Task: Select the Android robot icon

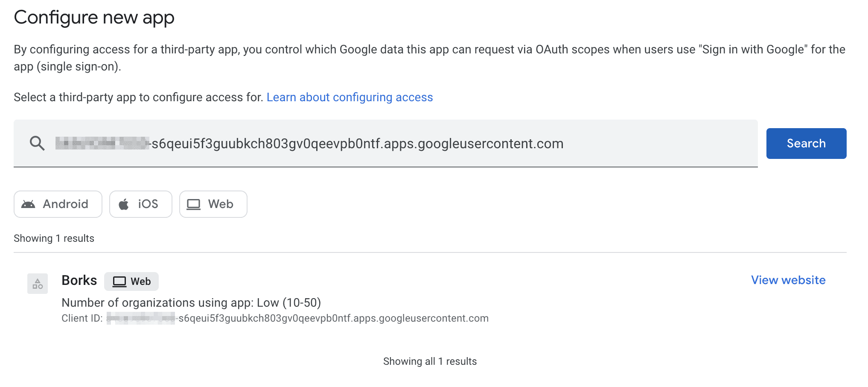Action: [x=28, y=204]
